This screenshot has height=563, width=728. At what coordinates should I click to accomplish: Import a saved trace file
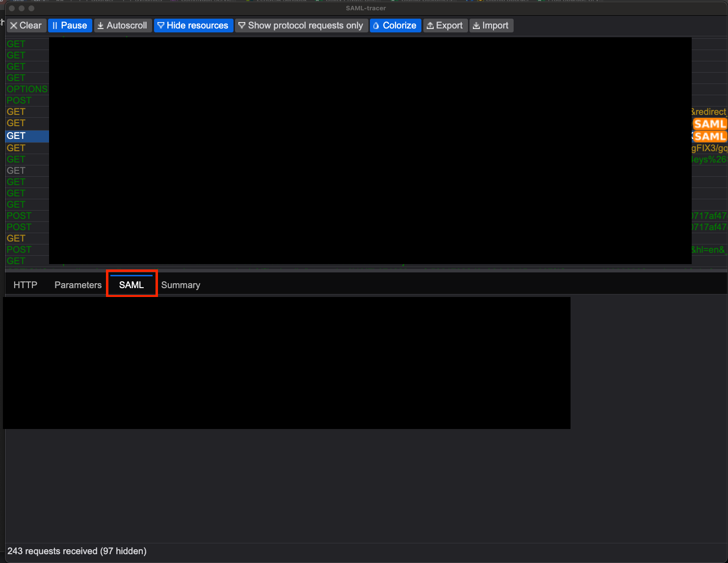(491, 26)
